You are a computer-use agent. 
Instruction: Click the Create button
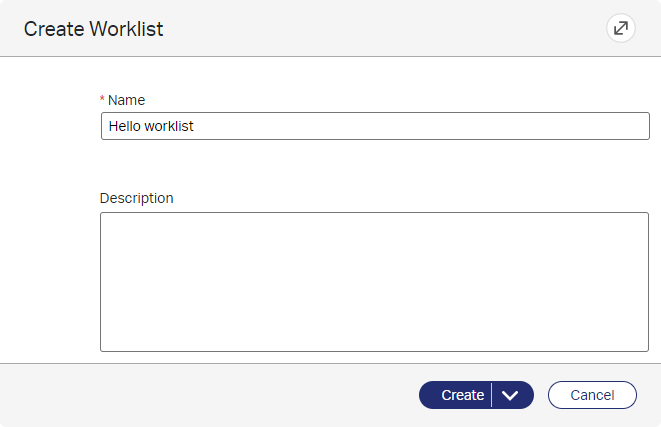pos(455,395)
